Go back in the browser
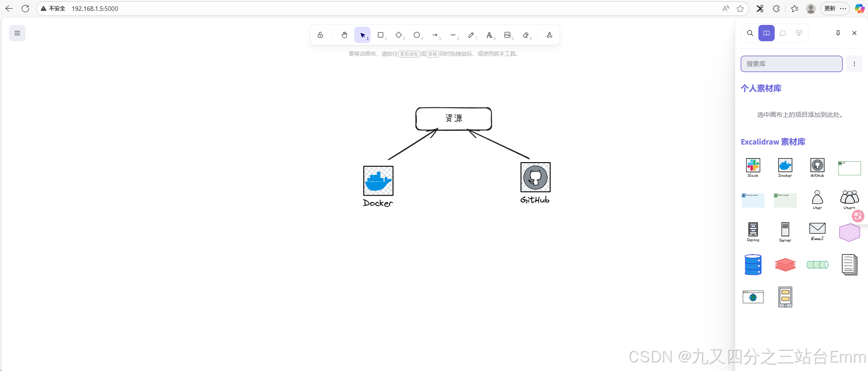 click(x=9, y=9)
